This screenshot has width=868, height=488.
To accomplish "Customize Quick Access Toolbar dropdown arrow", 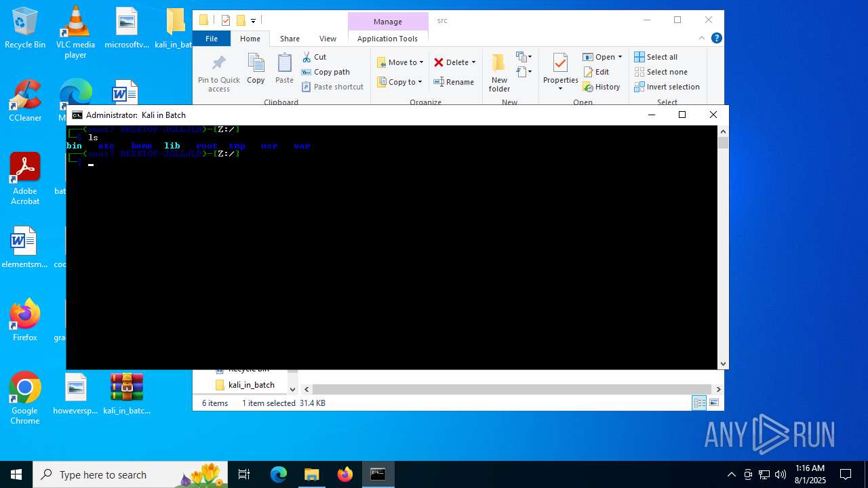I will pyautogui.click(x=253, y=21).
